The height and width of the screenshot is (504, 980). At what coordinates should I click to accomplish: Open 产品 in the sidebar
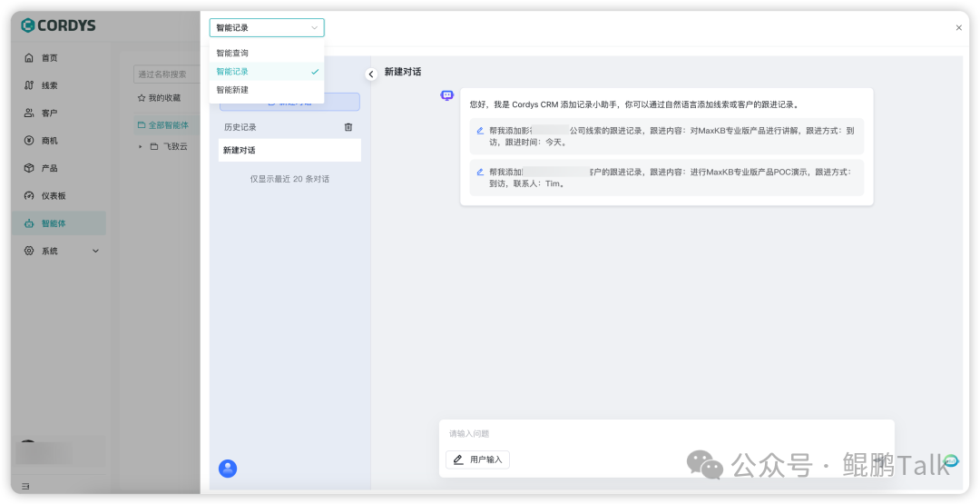coord(59,168)
